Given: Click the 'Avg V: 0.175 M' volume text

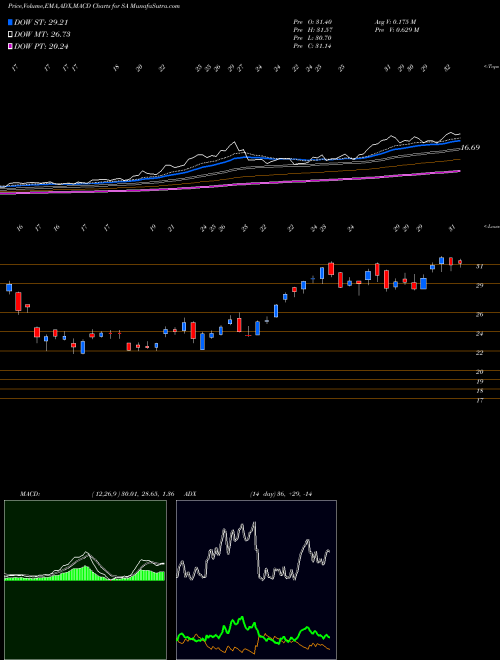Looking at the screenshot, I should click(x=395, y=22).
